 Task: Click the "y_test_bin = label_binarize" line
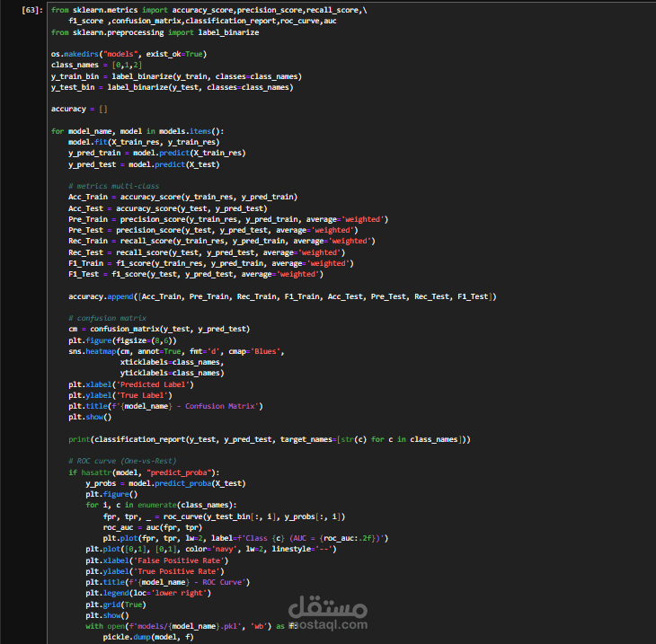point(172,87)
